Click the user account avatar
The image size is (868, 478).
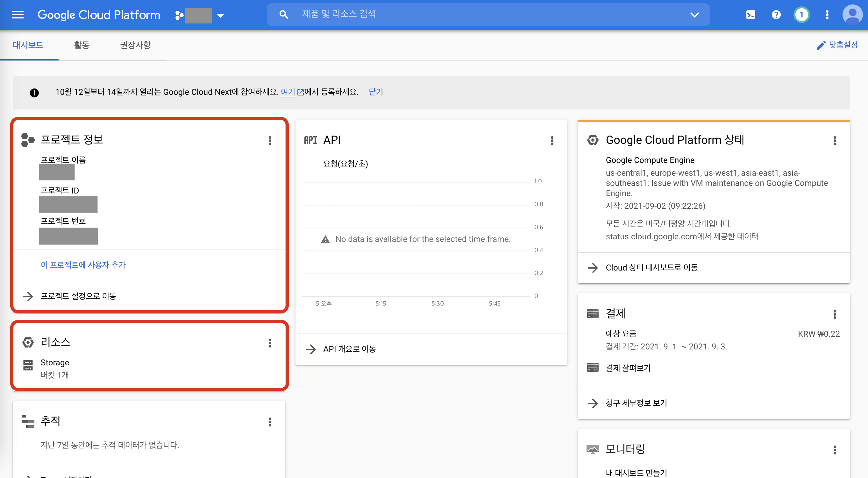(x=852, y=15)
